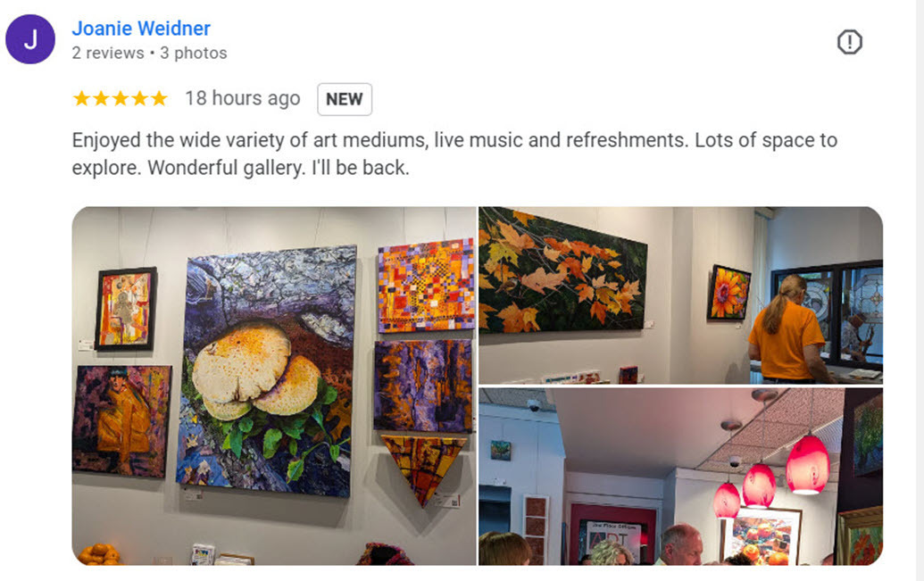Click the woman in orange shirt

(x=787, y=330)
